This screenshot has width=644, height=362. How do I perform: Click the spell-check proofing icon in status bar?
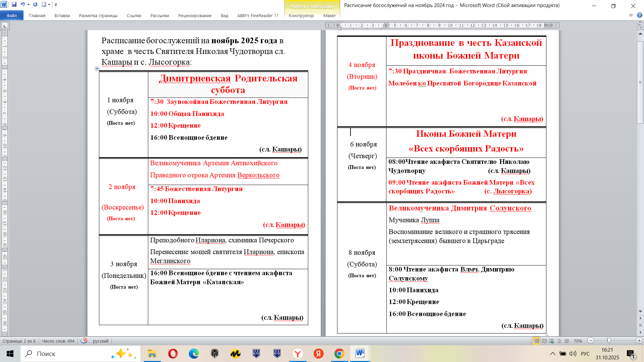point(84,341)
